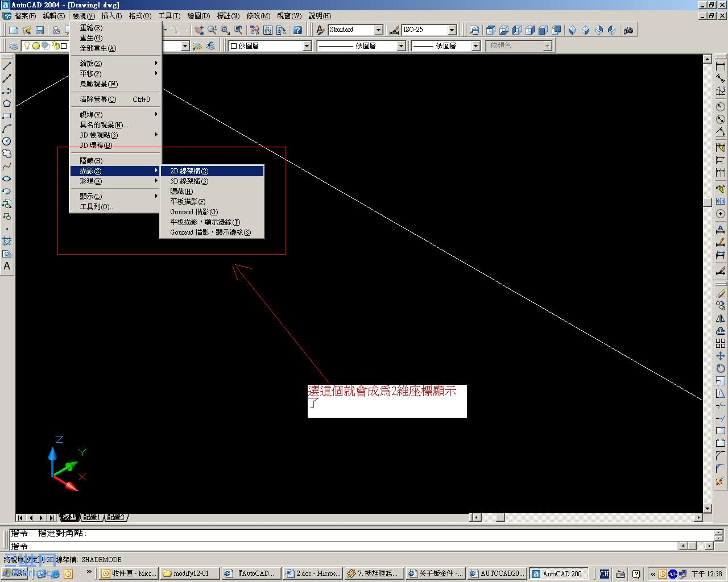Expand the 3D 檢視點 submenu
This screenshot has width=728, height=582.
[x=116, y=135]
